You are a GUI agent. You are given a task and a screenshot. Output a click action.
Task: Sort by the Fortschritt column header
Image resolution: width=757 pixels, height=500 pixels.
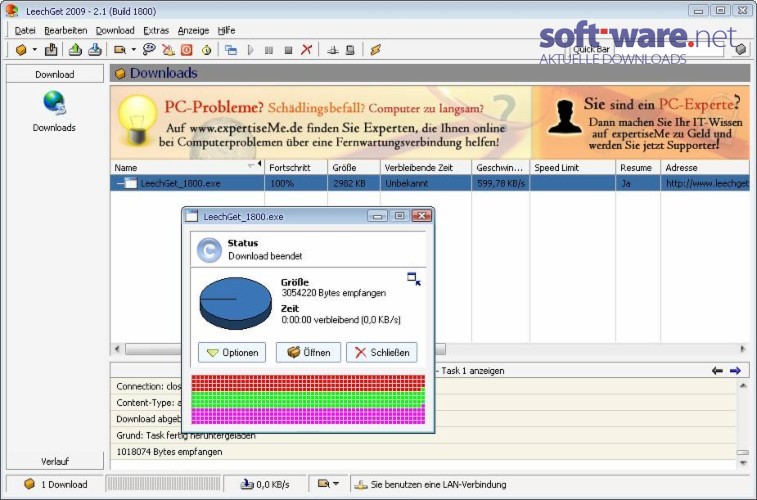tap(295, 167)
